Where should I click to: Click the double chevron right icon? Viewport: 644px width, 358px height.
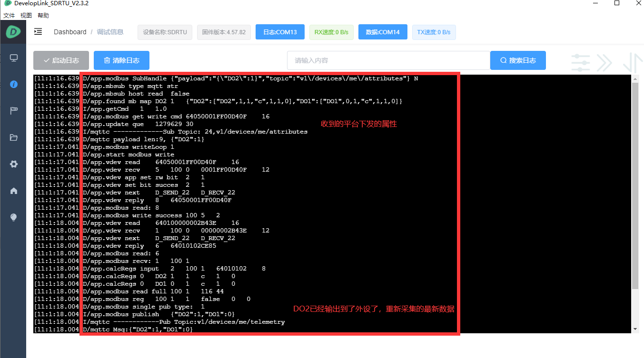pos(604,62)
